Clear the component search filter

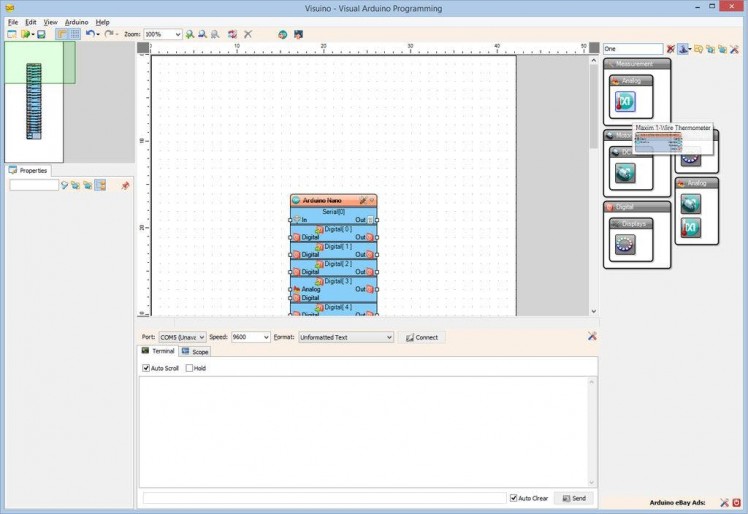[671, 49]
